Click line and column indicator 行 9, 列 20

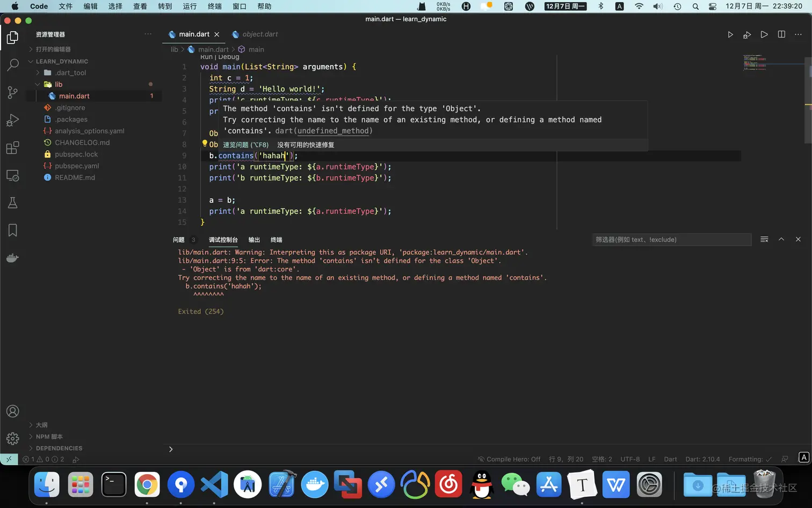tap(566, 459)
